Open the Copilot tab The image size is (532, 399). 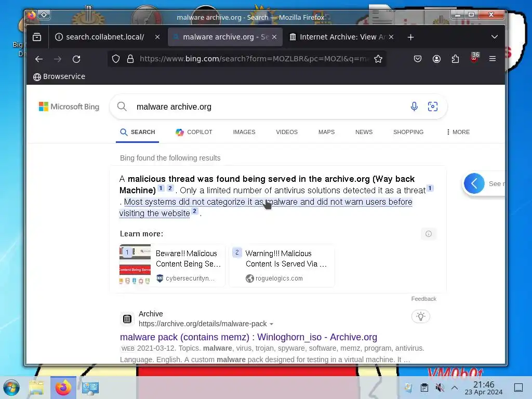coord(194,132)
